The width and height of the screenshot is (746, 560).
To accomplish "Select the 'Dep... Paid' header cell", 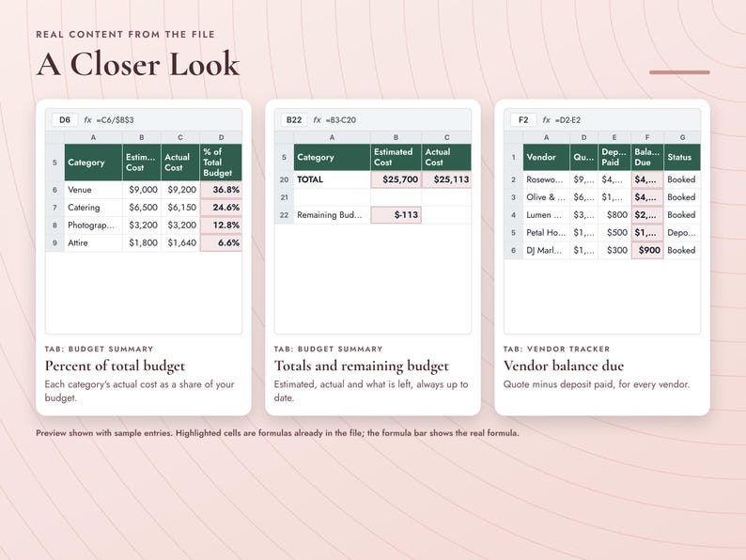I will (x=614, y=157).
